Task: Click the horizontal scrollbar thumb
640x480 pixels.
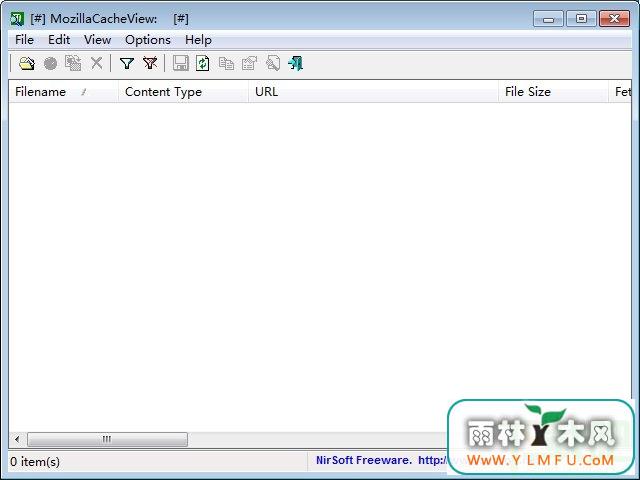Action: [x=107, y=440]
